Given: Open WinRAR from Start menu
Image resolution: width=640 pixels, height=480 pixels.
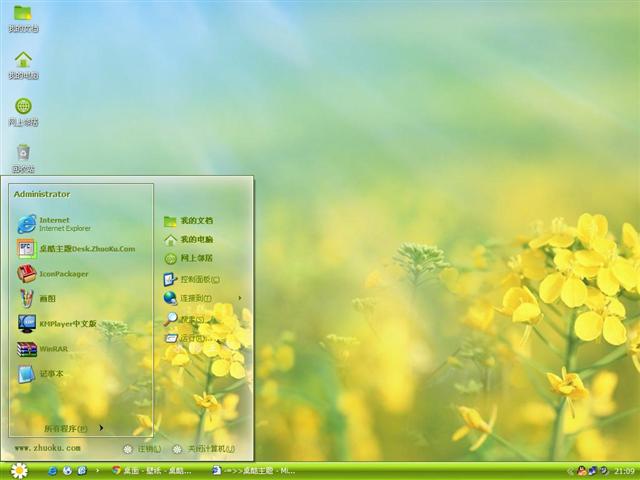Looking at the screenshot, I should coord(42,349).
